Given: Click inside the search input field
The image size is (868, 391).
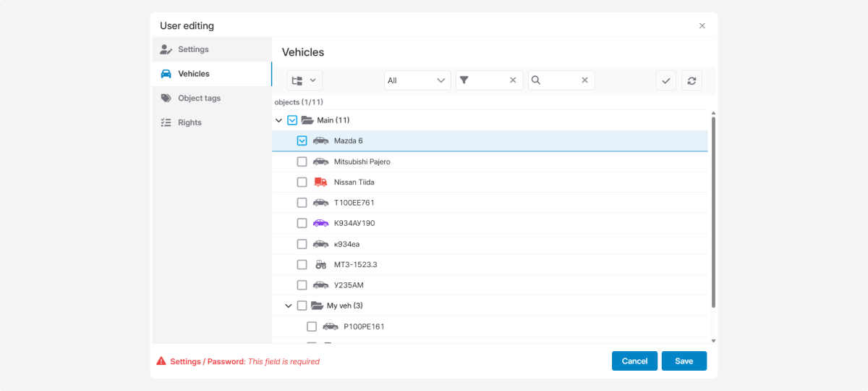Looking at the screenshot, I should coord(559,80).
